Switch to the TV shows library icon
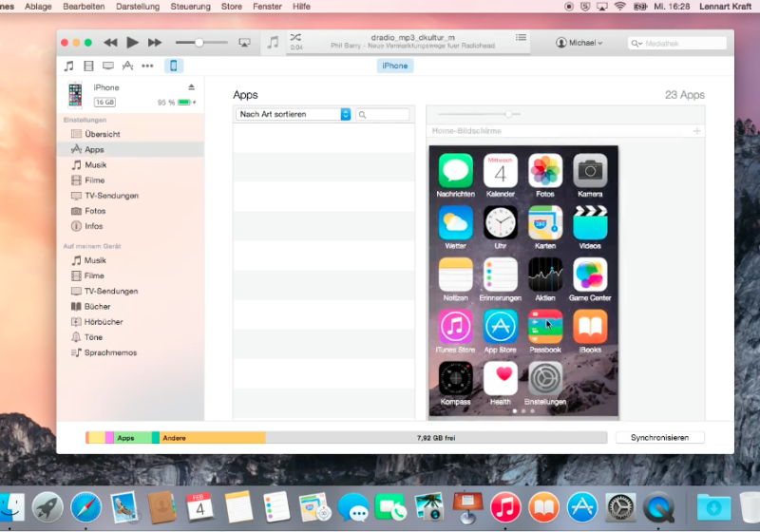 tap(108, 66)
